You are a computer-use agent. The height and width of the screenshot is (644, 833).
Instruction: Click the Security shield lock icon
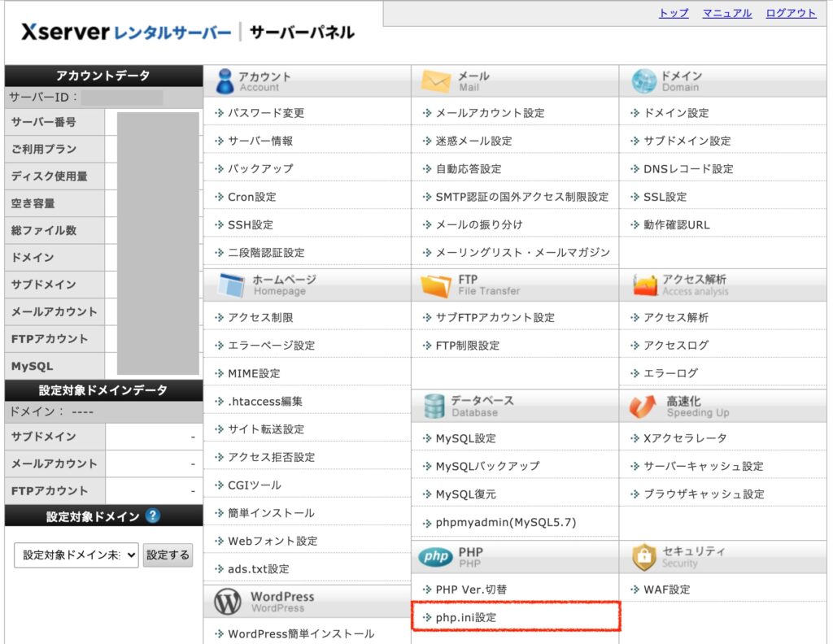click(644, 557)
